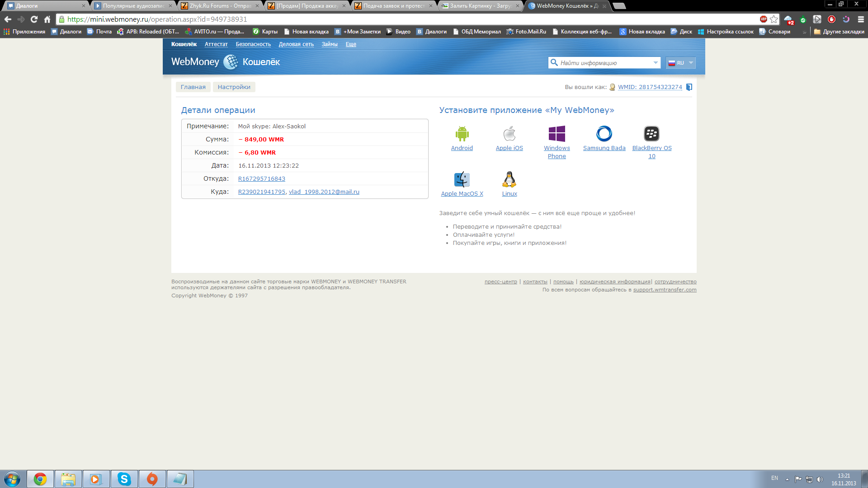Open the пресс-центр footer link
This screenshot has width=868, height=488.
(x=500, y=282)
